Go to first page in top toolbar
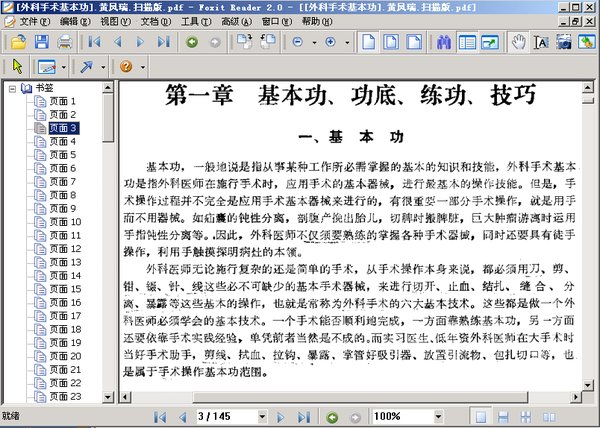Image resolution: width=600 pixels, height=428 pixels. tap(94, 42)
